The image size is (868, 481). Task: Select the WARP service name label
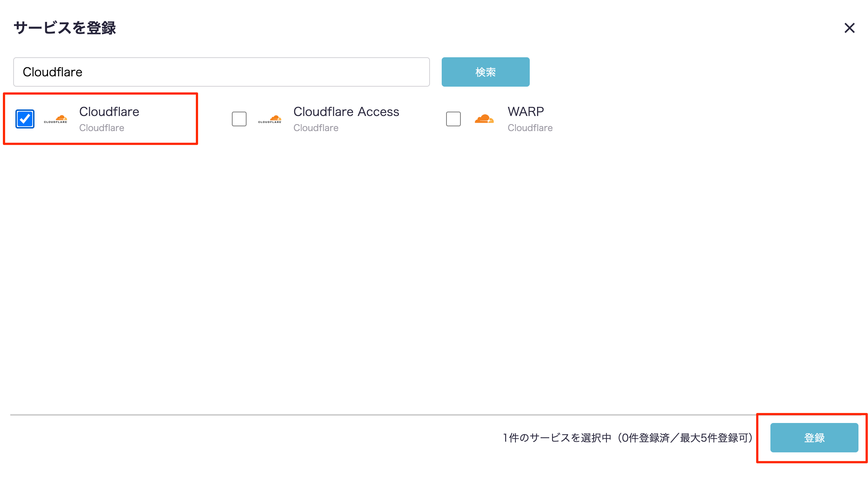click(x=526, y=112)
